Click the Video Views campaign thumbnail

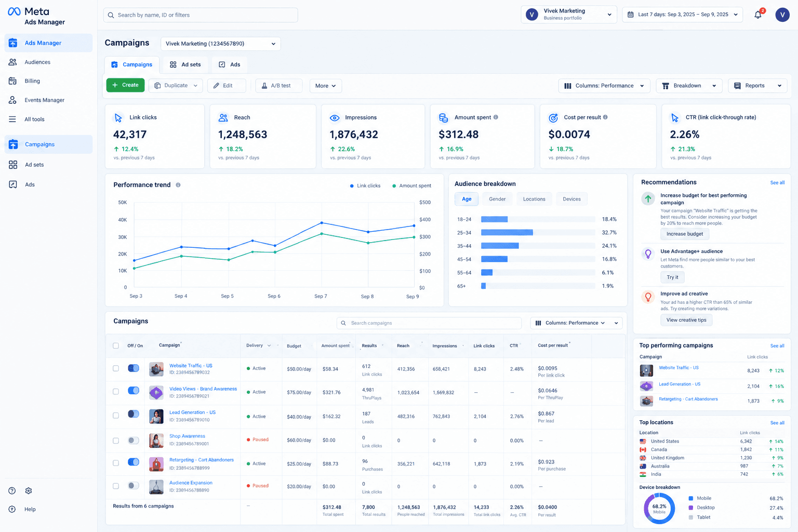pyautogui.click(x=156, y=393)
